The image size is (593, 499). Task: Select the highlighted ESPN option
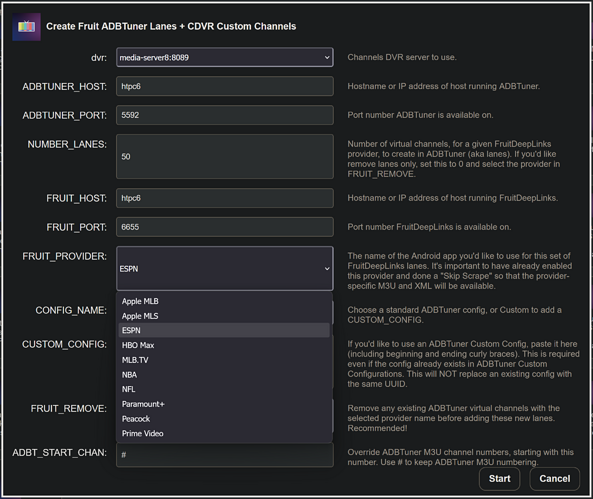pyautogui.click(x=224, y=330)
